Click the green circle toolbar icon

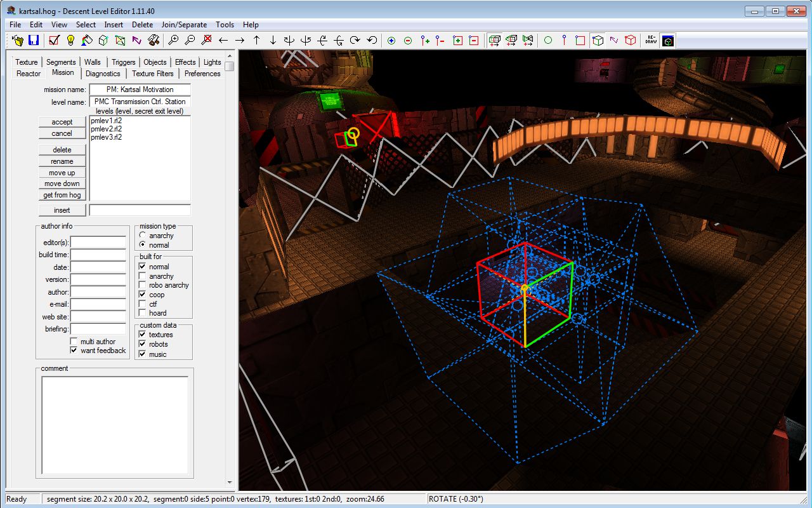548,41
